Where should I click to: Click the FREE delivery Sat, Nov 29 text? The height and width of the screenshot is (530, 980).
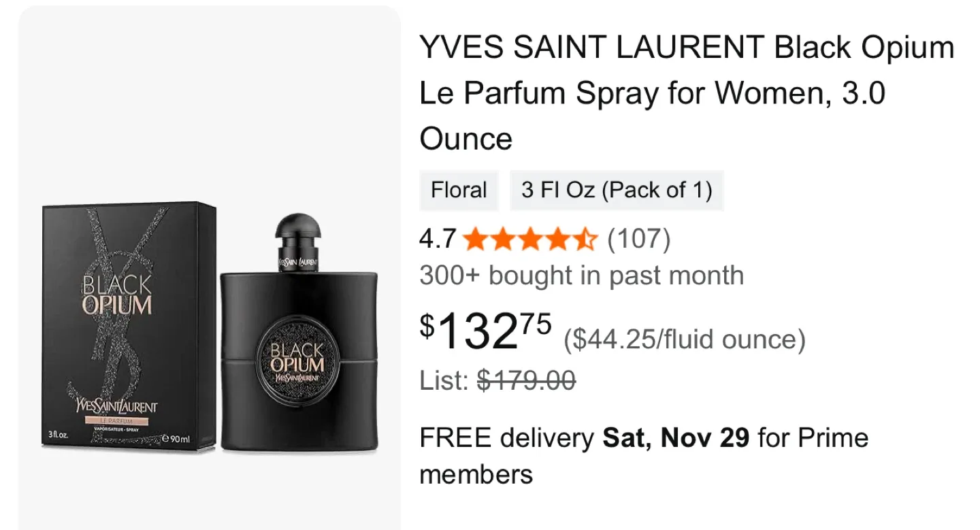tap(644, 437)
